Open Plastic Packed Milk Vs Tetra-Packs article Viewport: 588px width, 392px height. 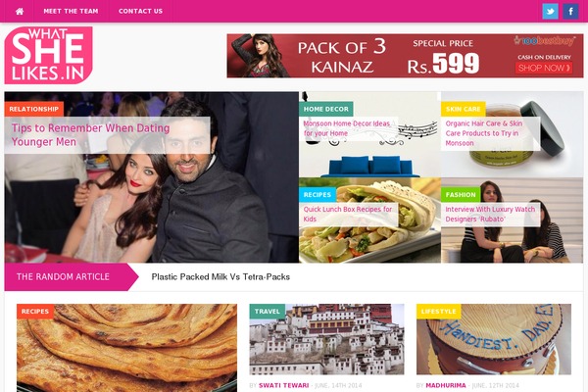click(x=220, y=276)
